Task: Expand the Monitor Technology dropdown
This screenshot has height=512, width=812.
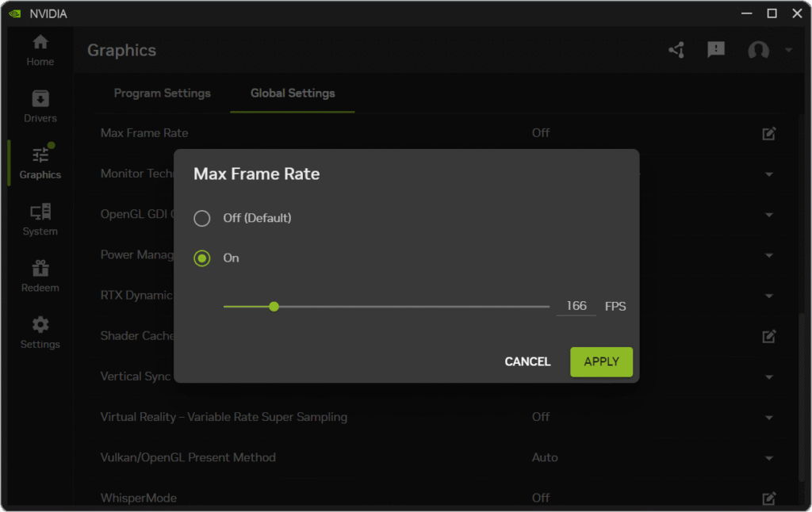Action: click(x=769, y=174)
